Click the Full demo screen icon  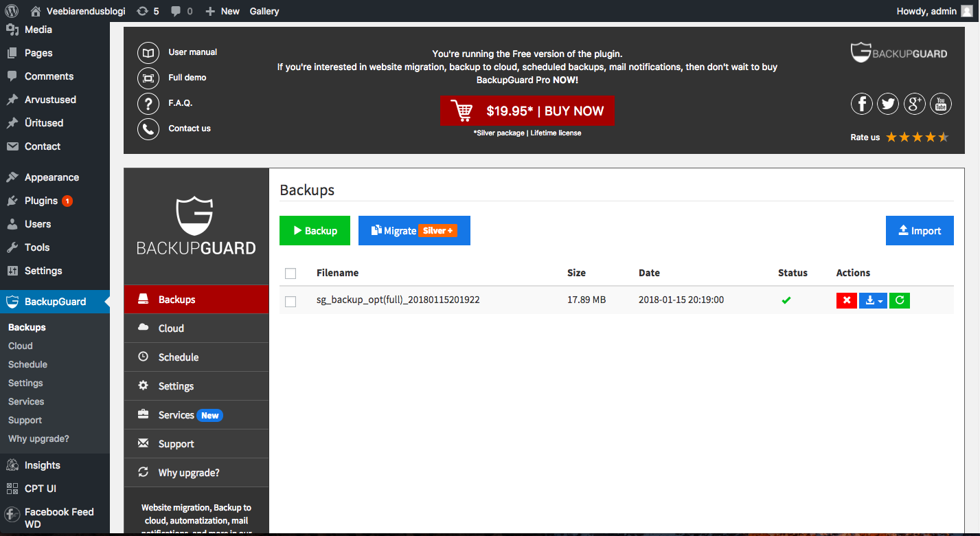(x=148, y=78)
